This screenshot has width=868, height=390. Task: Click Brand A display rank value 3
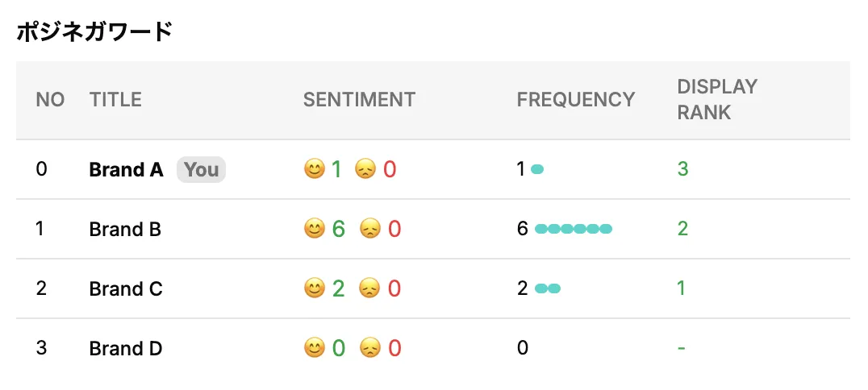(682, 169)
